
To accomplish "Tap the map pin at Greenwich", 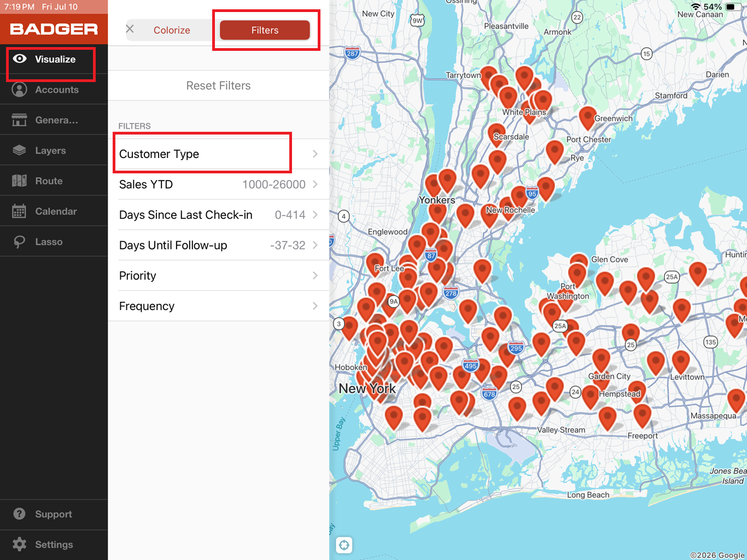I will [587, 118].
